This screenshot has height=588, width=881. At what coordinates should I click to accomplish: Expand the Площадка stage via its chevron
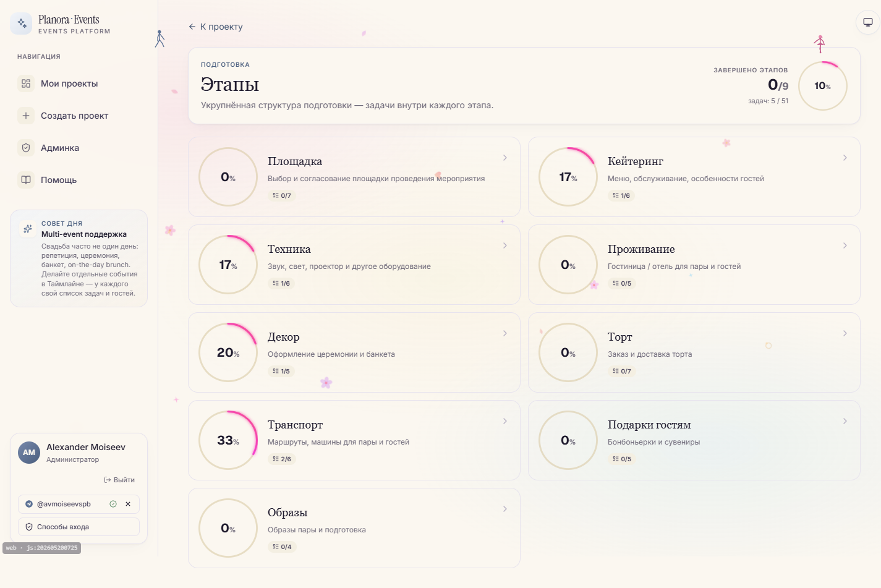coord(505,158)
